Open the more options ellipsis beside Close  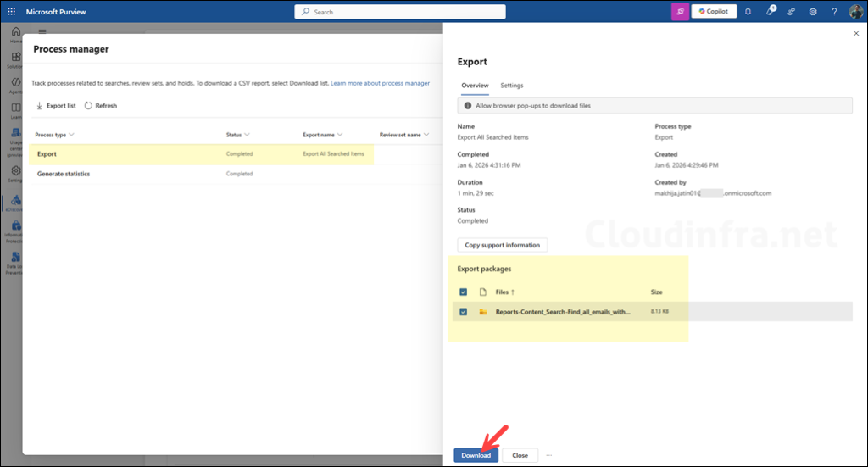(x=549, y=455)
